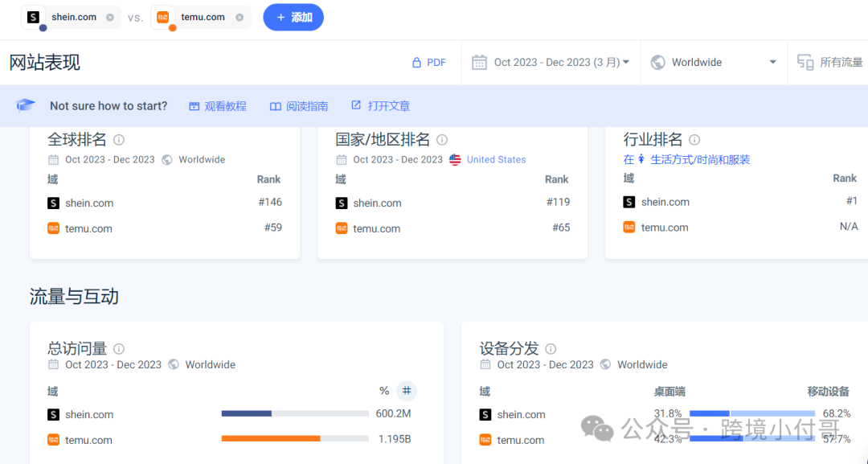Click the shein.com favicon in the comparison chip
Viewport: 868px width, 464px height.
[31, 16]
